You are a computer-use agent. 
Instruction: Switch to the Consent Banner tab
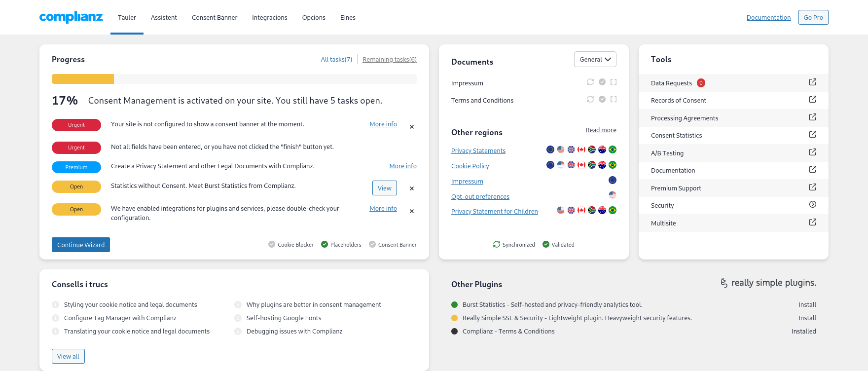(x=215, y=17)
